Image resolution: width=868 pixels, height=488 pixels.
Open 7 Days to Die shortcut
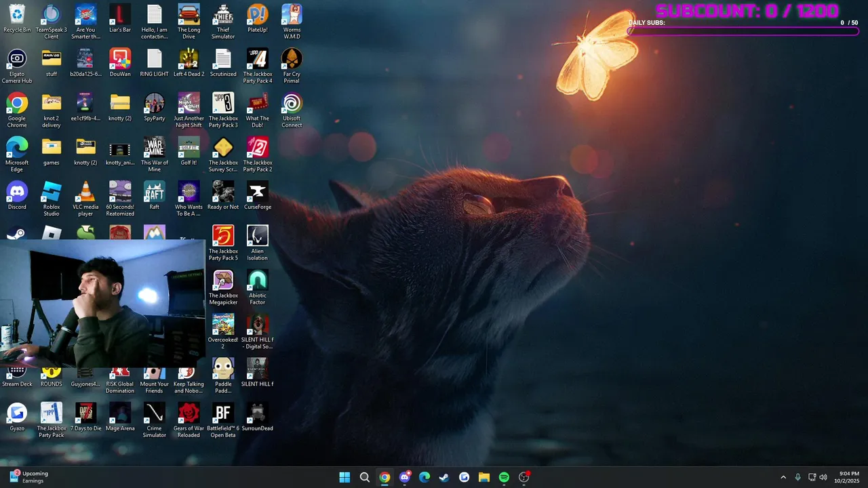coord(85,418)
